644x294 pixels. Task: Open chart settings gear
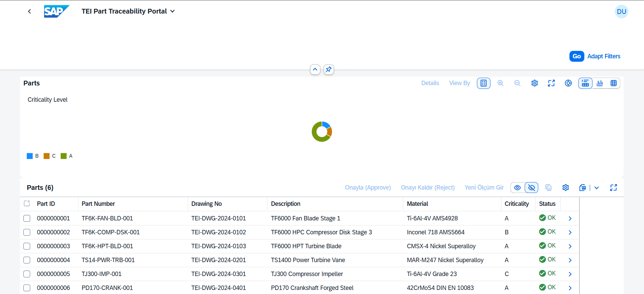[x=535, y=83]
